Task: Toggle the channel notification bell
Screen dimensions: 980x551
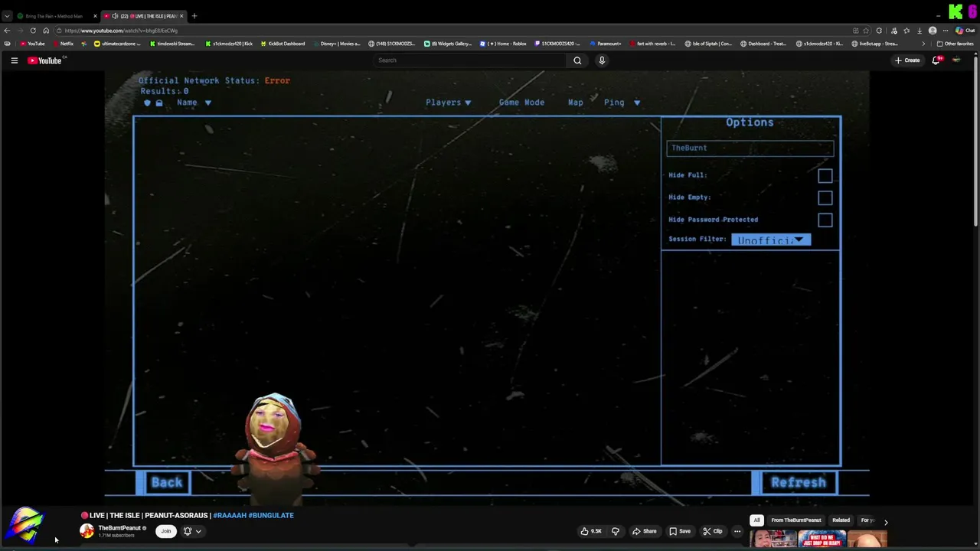Action: pos(188,531)
